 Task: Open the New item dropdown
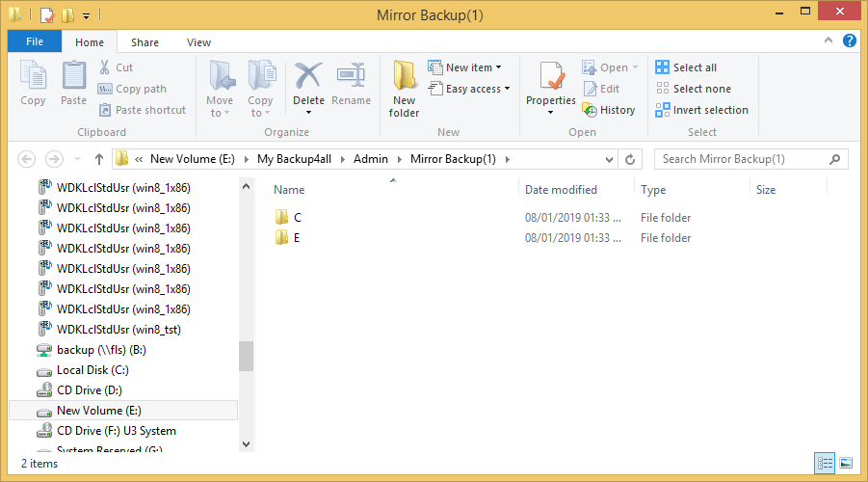click(465, 67)
